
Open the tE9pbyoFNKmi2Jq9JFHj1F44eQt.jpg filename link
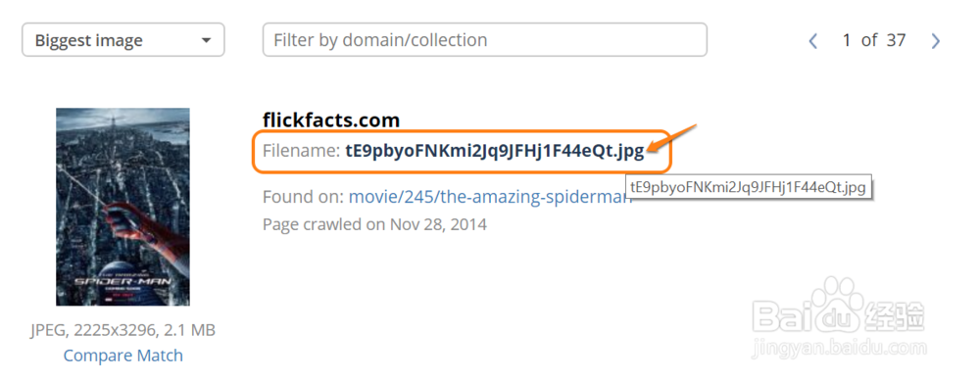[494, 151]
